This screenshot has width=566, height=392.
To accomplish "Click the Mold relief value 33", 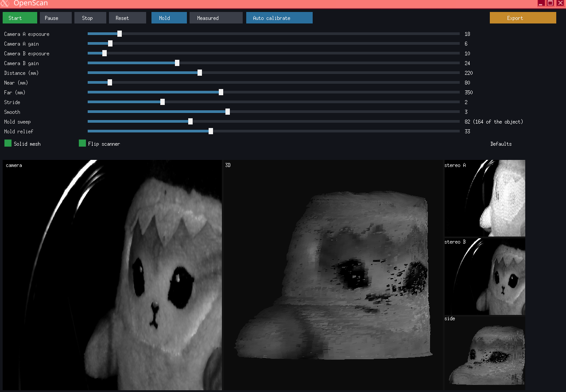I will (467, 132).
